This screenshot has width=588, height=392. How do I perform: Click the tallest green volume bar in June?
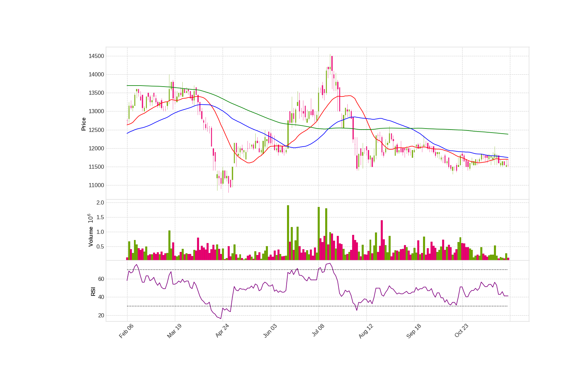coord(288,232)
